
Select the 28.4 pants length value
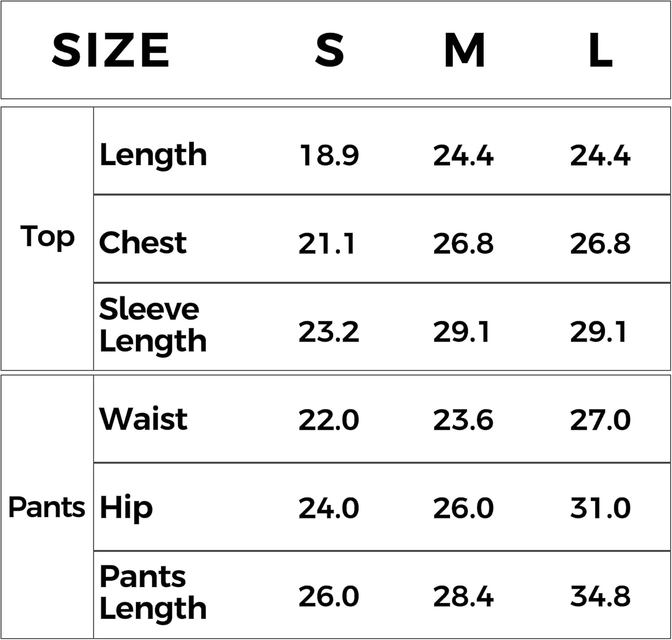(463, 597)
